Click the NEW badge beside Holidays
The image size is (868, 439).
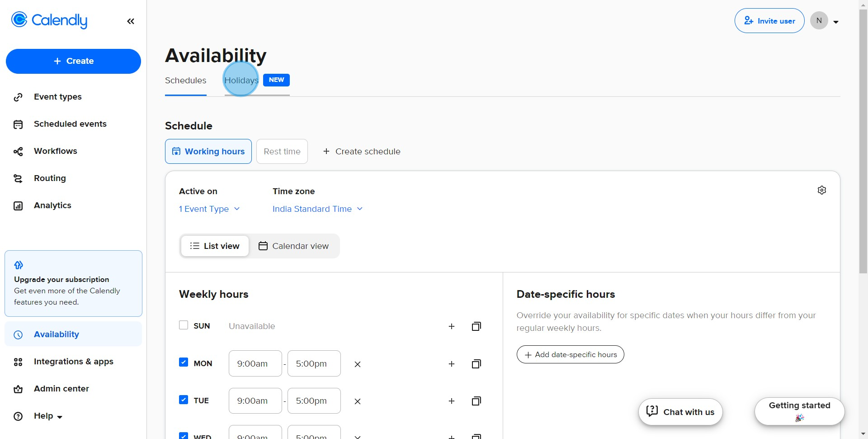click(276, 80)
